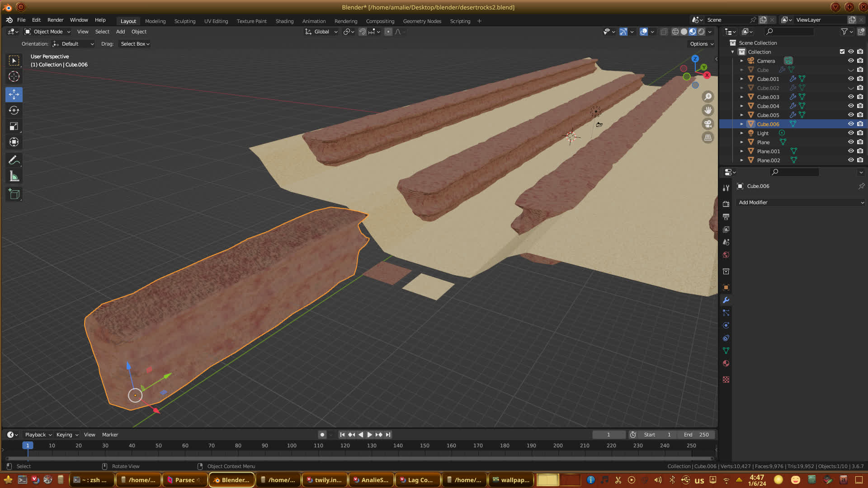Click the viewport Options button

pos(701,44)
